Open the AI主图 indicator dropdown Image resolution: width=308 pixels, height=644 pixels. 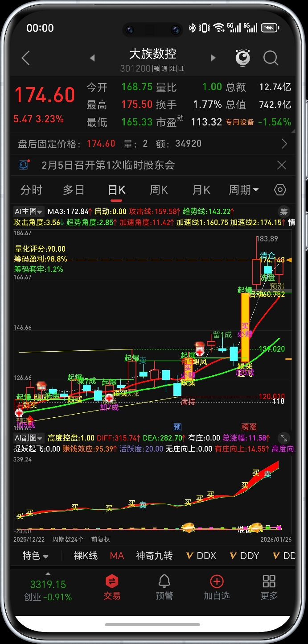(29, 212)
